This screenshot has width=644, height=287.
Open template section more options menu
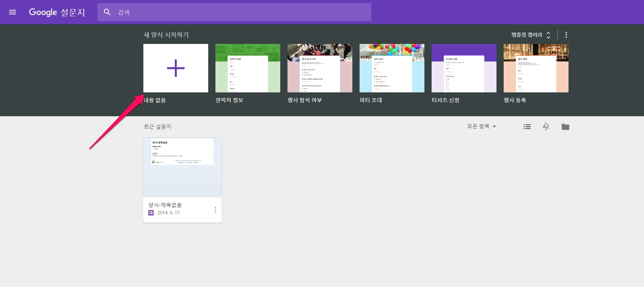click(566, 35)
